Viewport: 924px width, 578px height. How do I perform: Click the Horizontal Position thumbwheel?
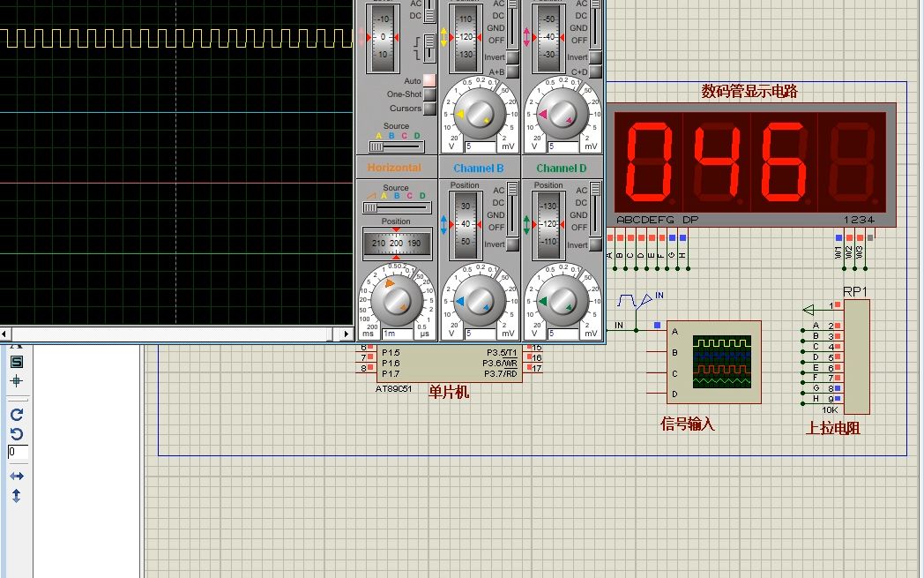[396, 243]
